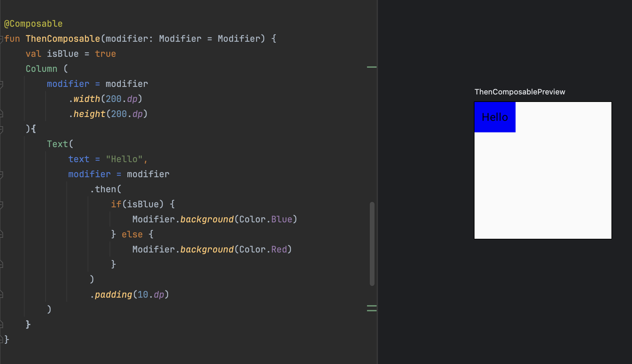Collapse the fold marker beside the else line
The image size is (632, 364).
click(1, 234)
